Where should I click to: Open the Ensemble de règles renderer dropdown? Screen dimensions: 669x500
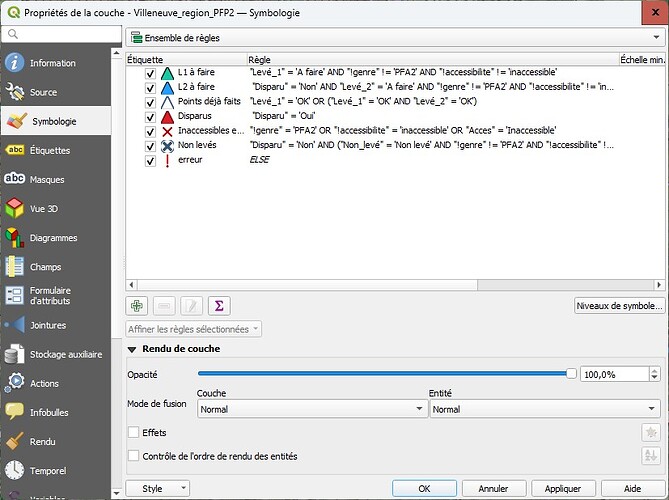(x=396, y=38)
